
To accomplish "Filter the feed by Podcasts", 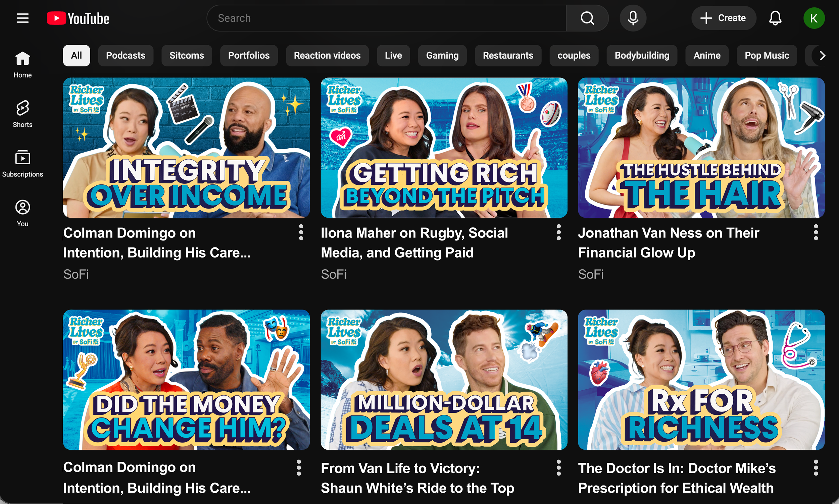I will (126, 55).
